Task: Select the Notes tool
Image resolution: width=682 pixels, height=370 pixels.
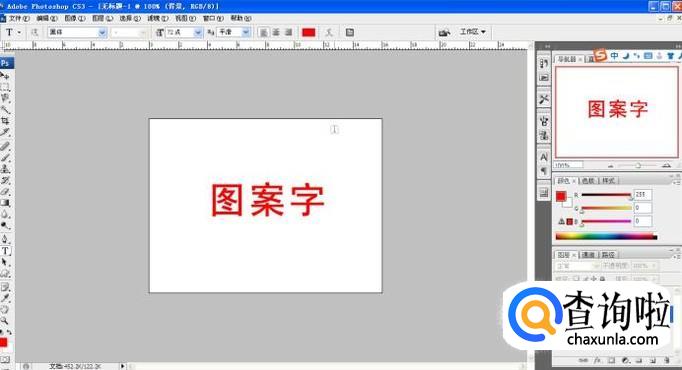Action: [x=5, y=287]
